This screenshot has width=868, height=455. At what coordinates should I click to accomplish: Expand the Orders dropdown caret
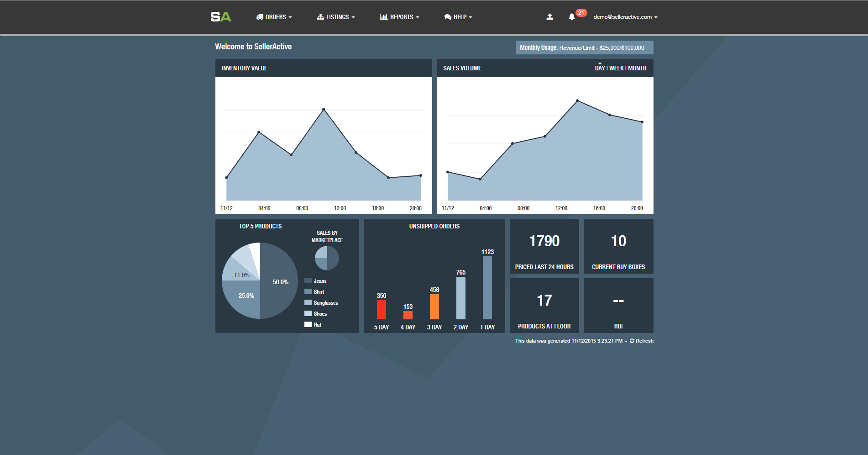click(x=290, y=17)
